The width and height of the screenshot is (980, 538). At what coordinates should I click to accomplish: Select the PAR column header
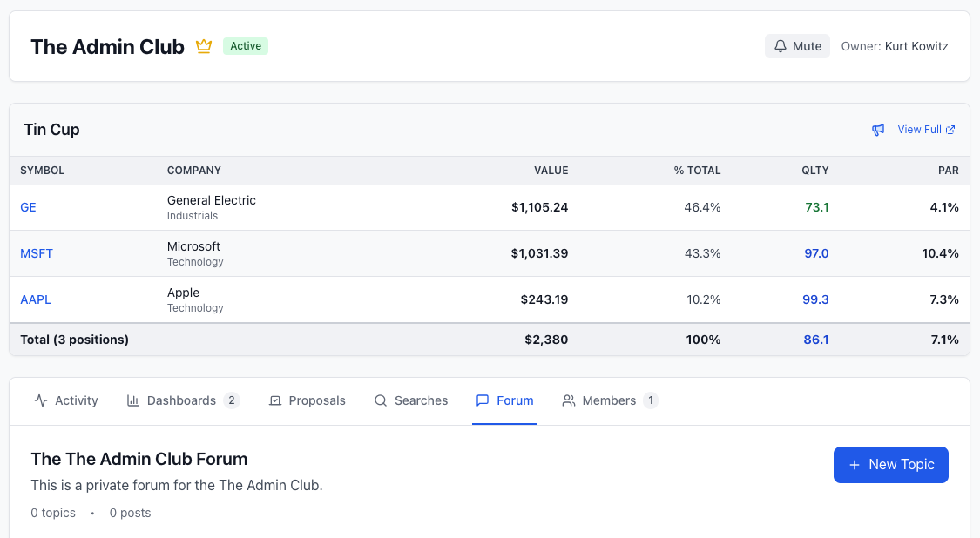click(x=949, y=171)
